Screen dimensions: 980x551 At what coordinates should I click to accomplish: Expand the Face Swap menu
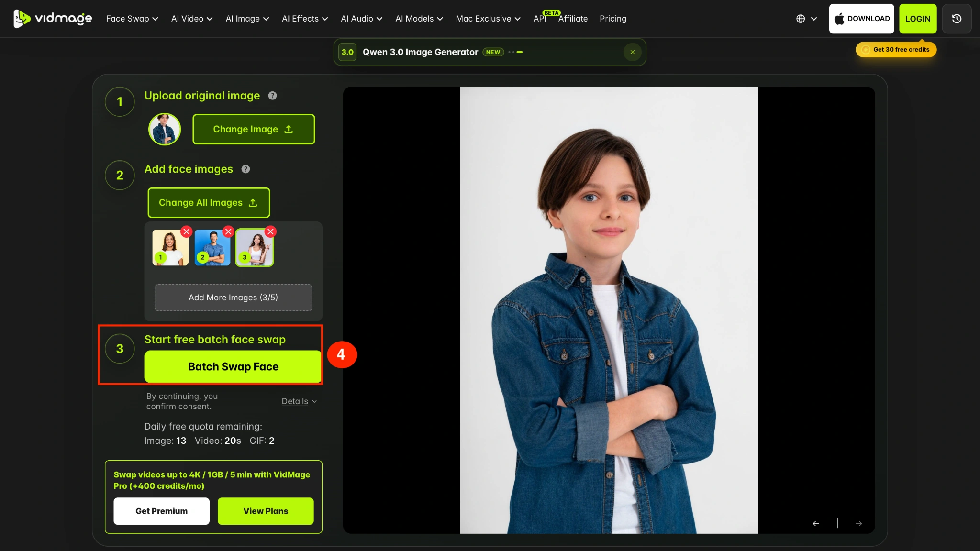tap(132, 19)
